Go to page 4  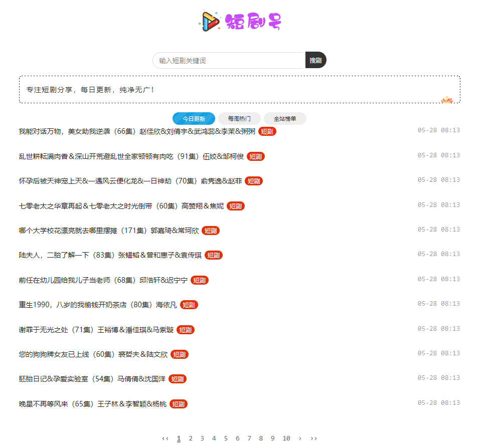[x=214, y=438]
